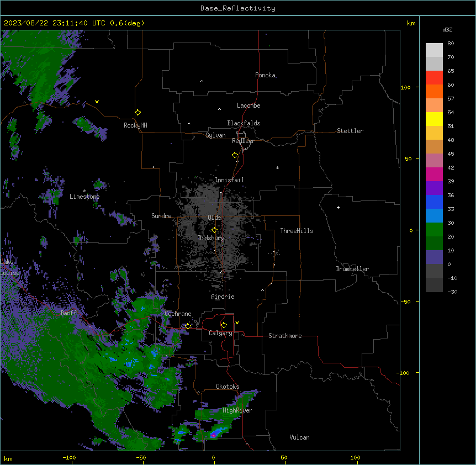Viewport: 476px width, 465px height.
Task: Click the Vulcan town label
Action: tap(299, 437)
